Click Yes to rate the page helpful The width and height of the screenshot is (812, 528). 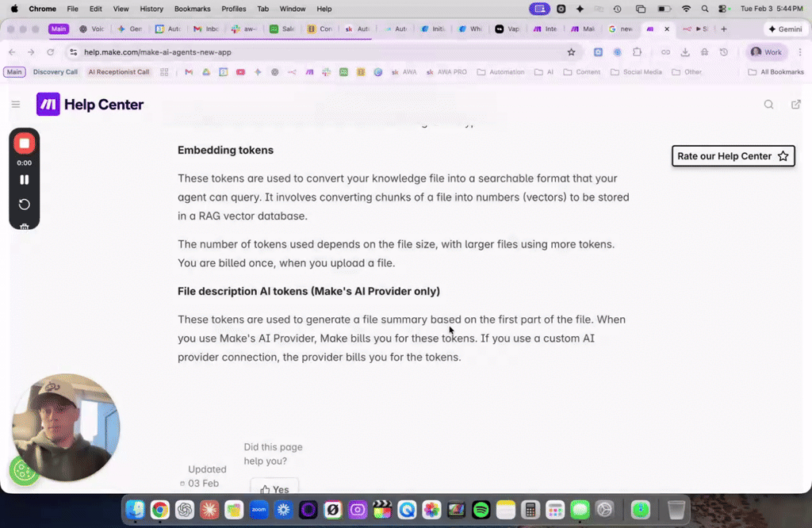pos(274,488)
